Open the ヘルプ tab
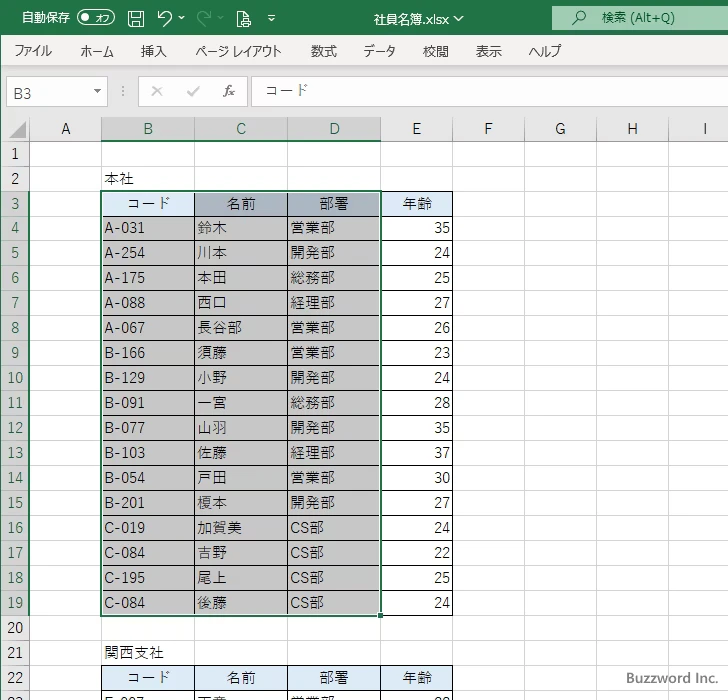The height and width of the screenshot is (700, 728). pos(545,51)
